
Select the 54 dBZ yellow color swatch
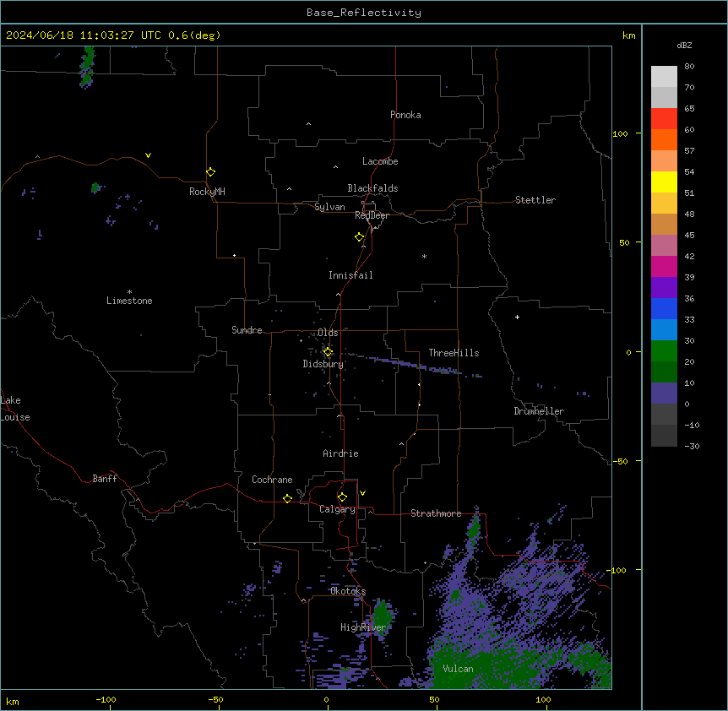664,182
